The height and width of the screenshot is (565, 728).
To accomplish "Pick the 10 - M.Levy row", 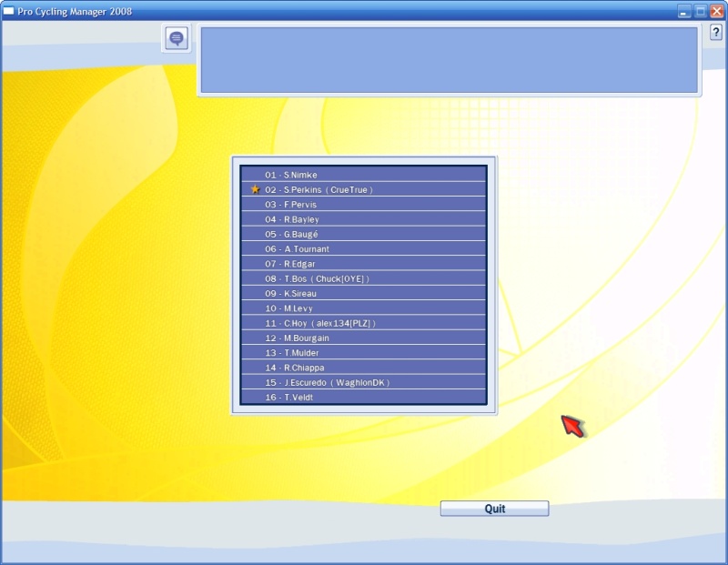I will tap(364, 308).
